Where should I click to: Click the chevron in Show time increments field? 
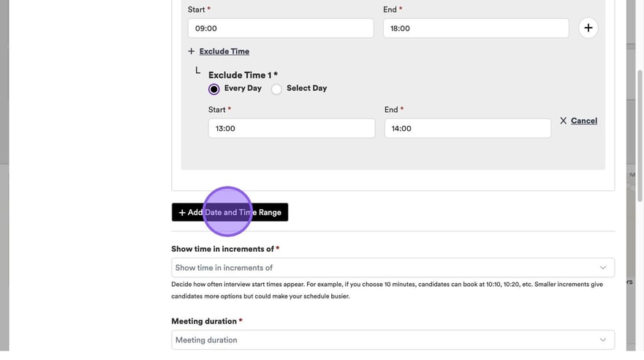click(x=602, y=268)
